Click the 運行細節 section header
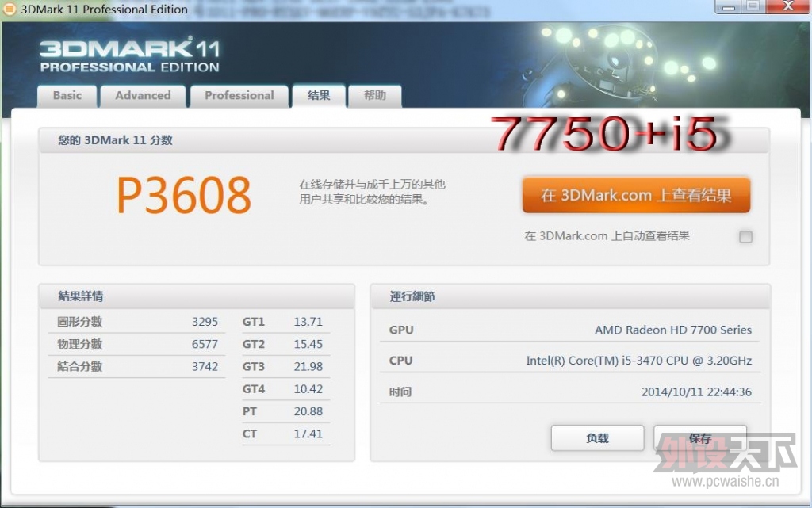The image size is (812, 508). click(412, 296)
